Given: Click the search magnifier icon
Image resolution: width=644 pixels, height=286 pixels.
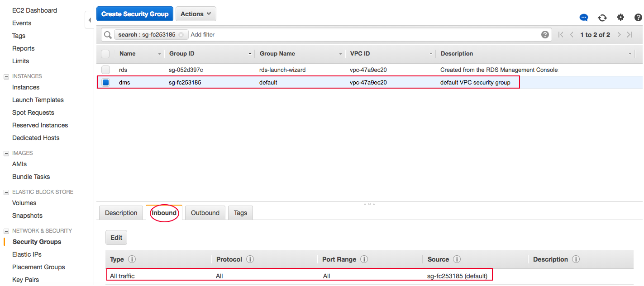Looking at the screenshot, I should pos(107,34).
